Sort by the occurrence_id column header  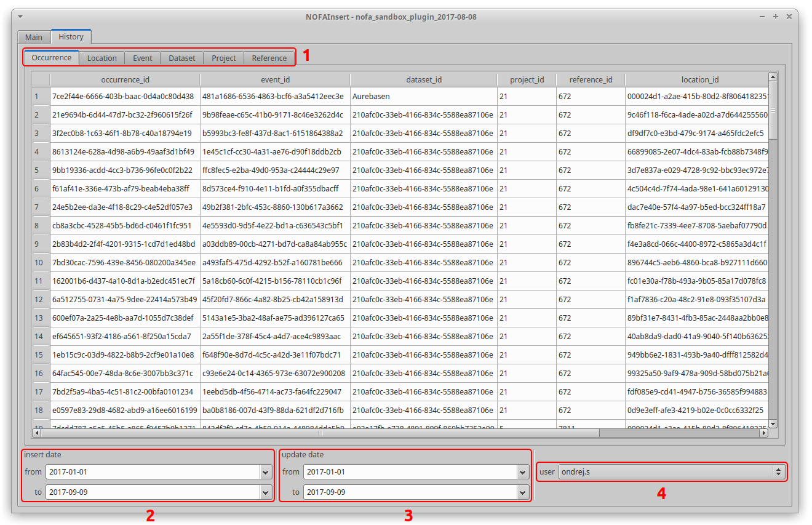pyautogui.click(x=125, y=79)
